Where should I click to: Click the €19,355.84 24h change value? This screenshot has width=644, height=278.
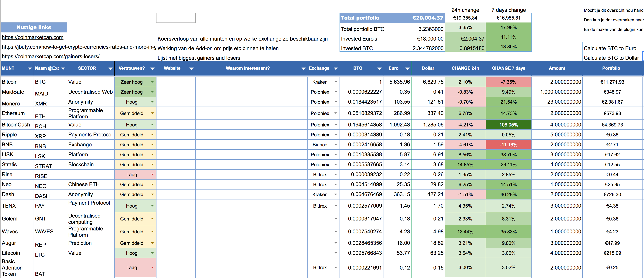click(465, 18)
